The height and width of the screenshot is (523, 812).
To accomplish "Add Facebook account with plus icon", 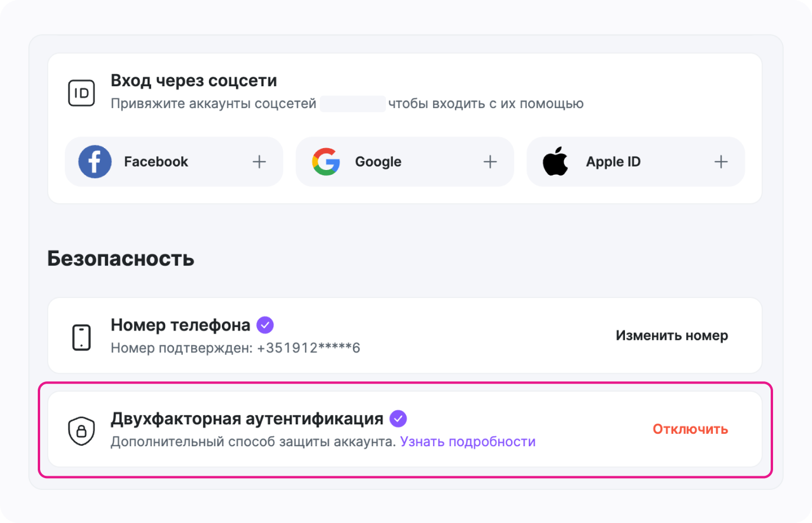I will click(259, 162).
